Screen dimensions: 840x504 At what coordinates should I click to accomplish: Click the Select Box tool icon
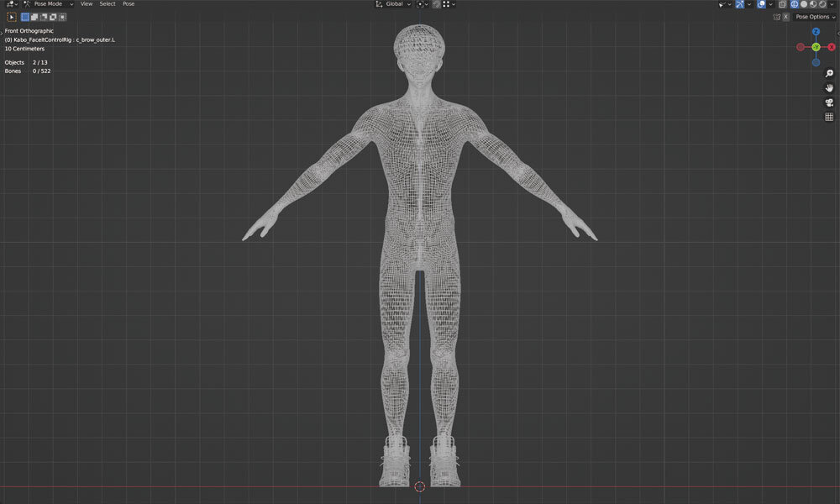pyautogui.click(x=12, y=17)
